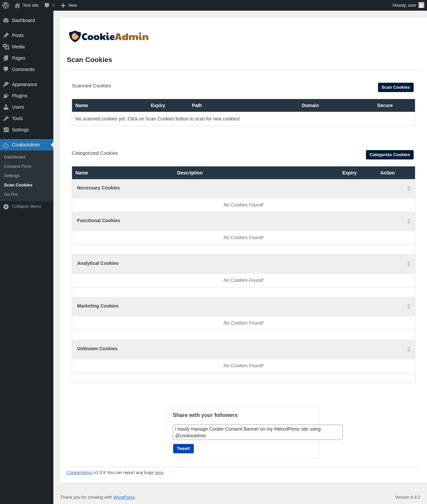427x504 pixels.
Task: Expand the Necessary Cookies section
Action: (x=409, y=188)
